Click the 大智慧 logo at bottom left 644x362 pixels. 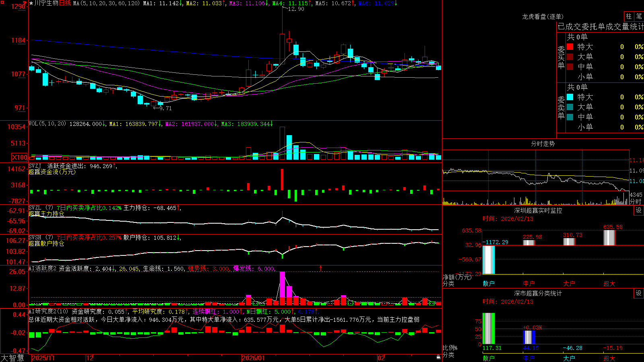[x=12, y=358]
